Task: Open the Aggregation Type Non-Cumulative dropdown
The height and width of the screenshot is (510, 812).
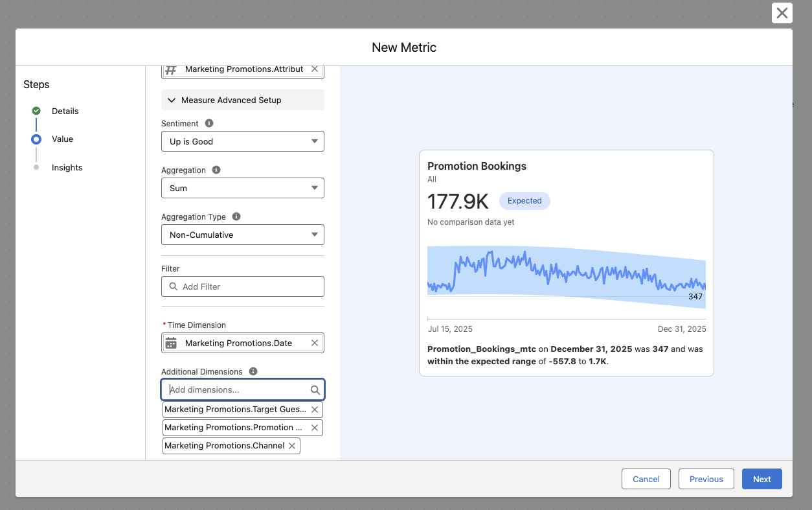Action: point(242,235)
